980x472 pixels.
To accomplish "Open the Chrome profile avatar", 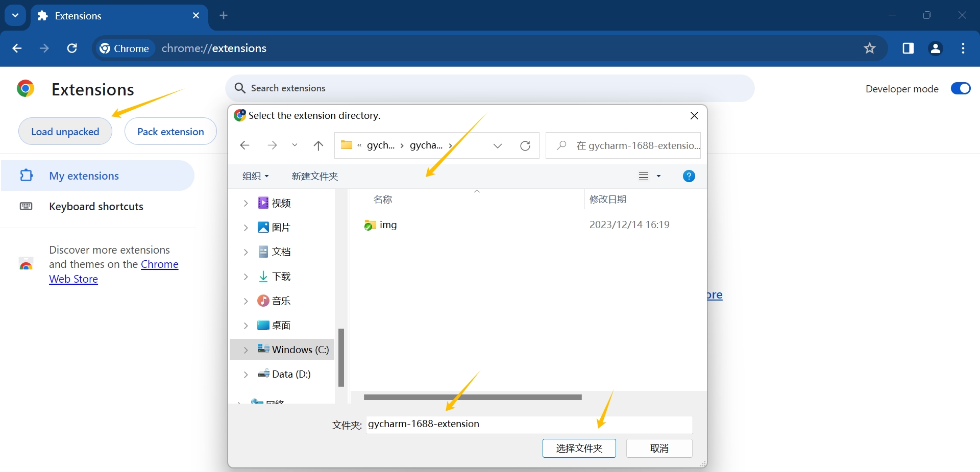I will pyautogui.click(x=936, y=48).
